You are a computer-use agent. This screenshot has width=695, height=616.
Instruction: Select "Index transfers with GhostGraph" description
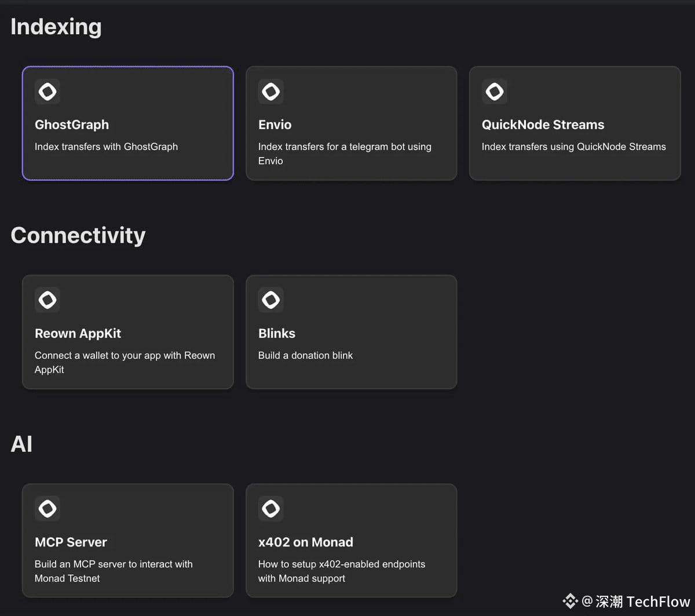(106, 147)
